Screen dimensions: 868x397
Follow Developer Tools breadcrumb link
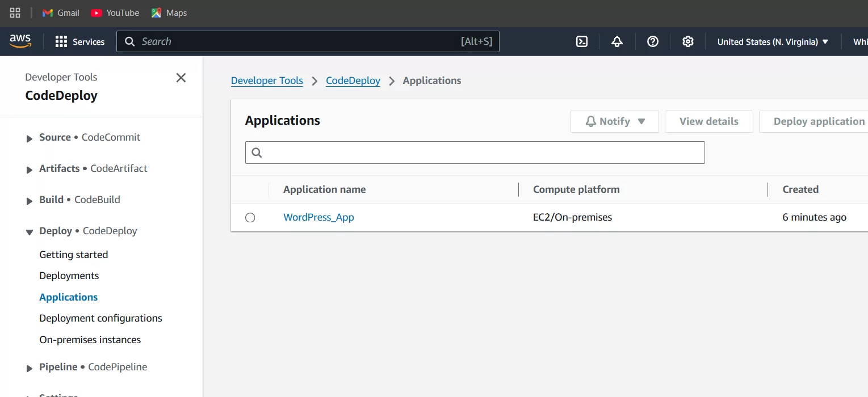pos(267,81)
